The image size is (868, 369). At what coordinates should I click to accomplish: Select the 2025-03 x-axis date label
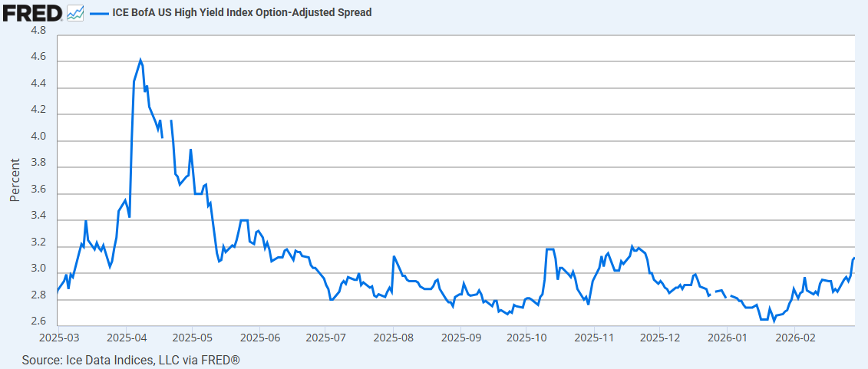tap(59, 337)
